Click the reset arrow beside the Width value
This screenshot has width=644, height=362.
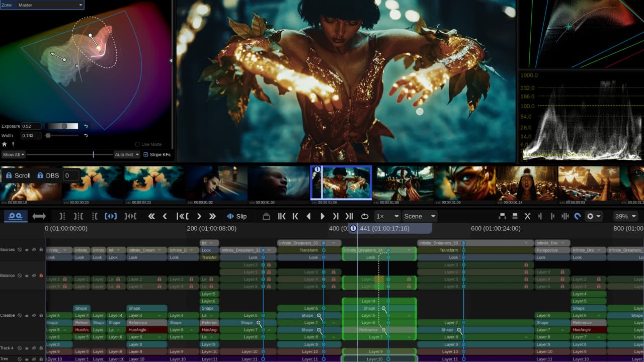[x=85, y=135]
